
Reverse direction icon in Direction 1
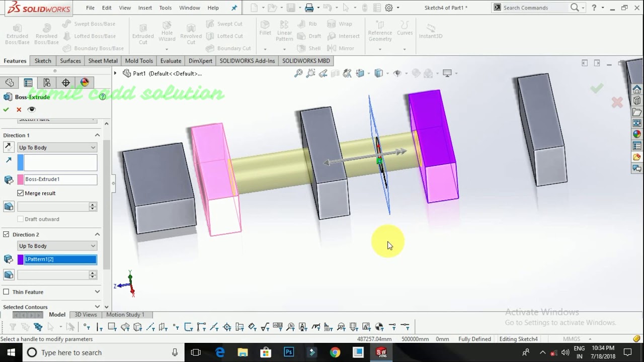(8, 147)
